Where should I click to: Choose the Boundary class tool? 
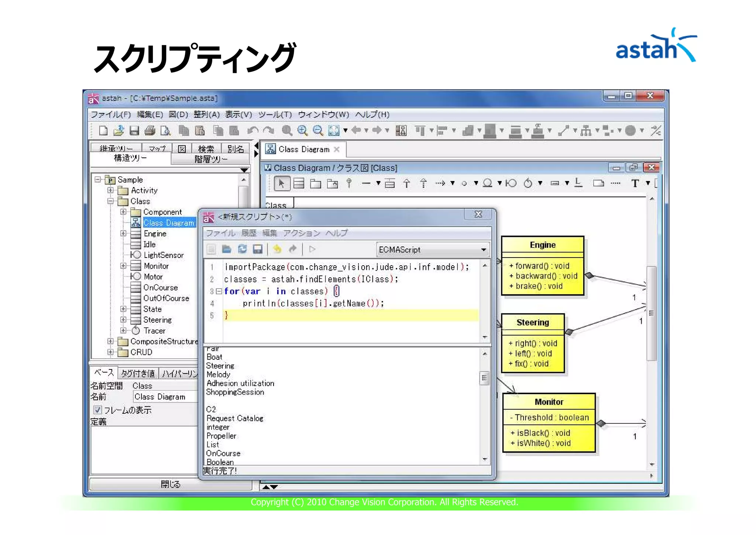511,183
